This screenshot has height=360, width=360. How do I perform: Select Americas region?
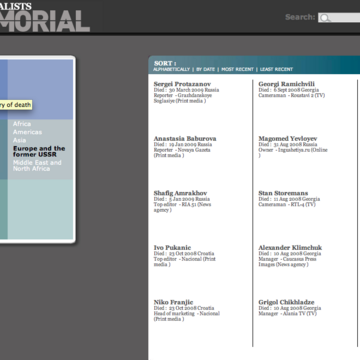(27, 132)
